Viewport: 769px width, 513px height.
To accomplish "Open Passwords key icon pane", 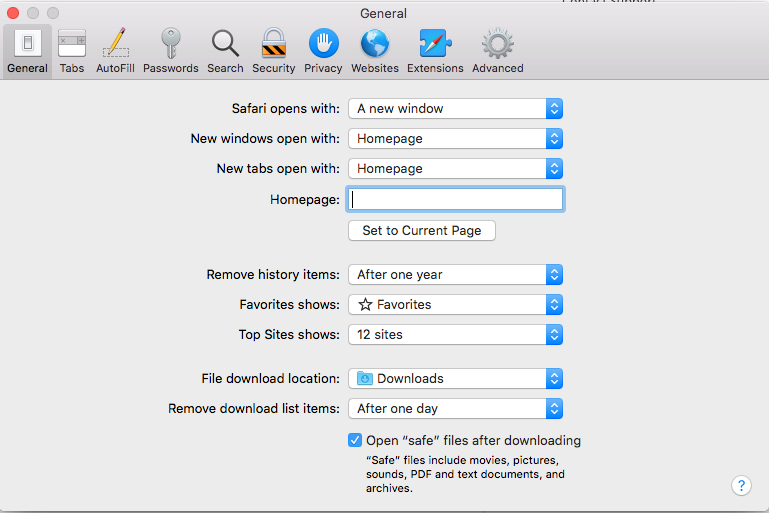I will [171, 51].
